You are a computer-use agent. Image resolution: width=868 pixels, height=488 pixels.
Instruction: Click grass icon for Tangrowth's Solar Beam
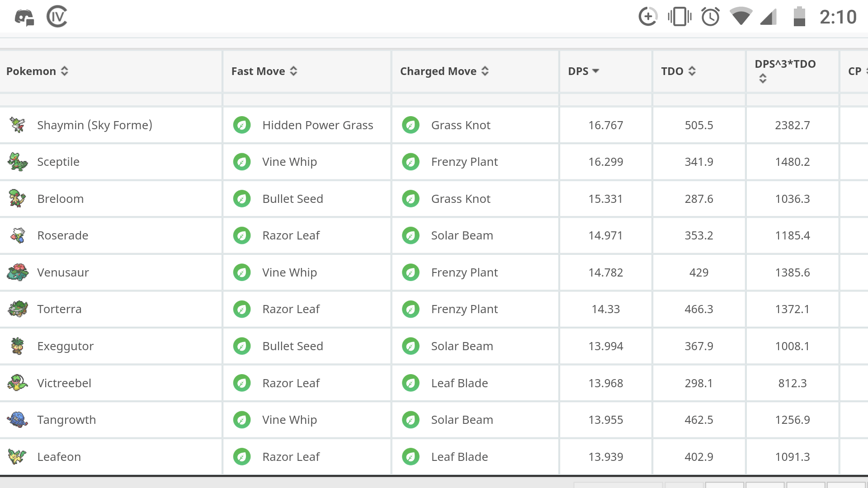pyautogui.click(x=410, y=420)
